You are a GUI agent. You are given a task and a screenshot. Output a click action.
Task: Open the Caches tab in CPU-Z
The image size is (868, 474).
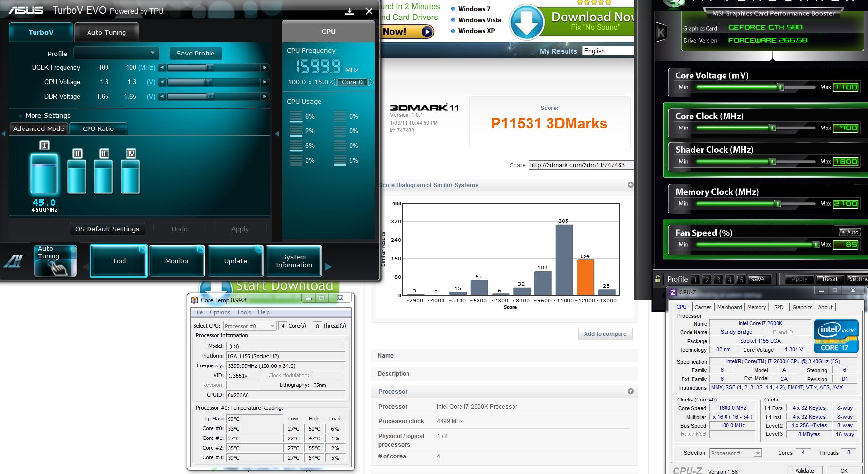pyautogui.click(x=703, y=307)
